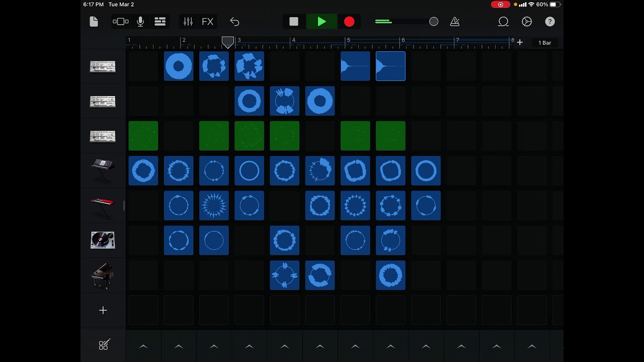Screen dimensions: 644x362
Task: Tap bar 5 on the ruler
Action: pos(348,40)
